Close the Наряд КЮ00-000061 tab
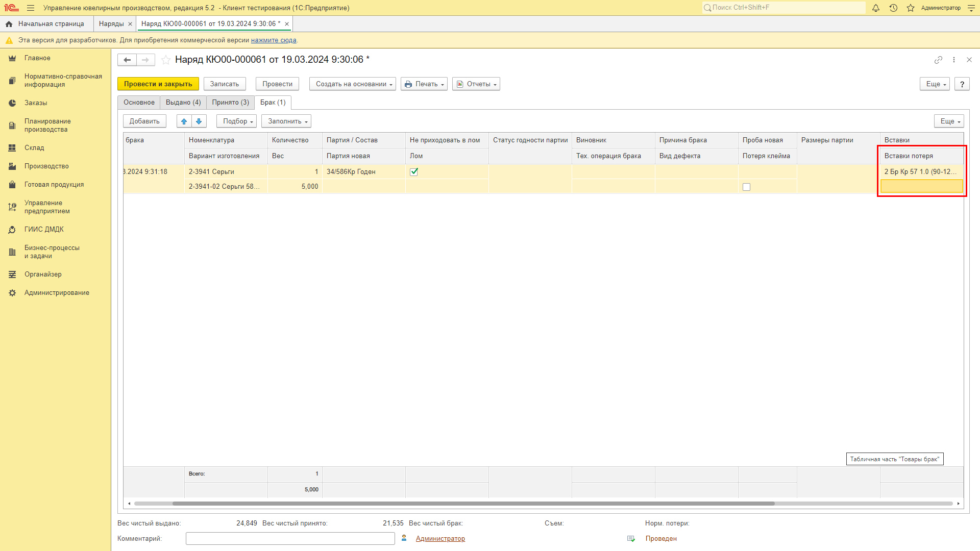This screenshot has height=551, width=980. pyautogui.click(x=287, y=24)
